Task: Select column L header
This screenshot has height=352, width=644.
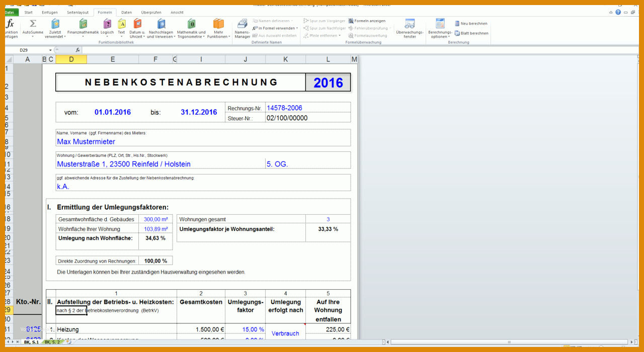Action: point(328,59)
